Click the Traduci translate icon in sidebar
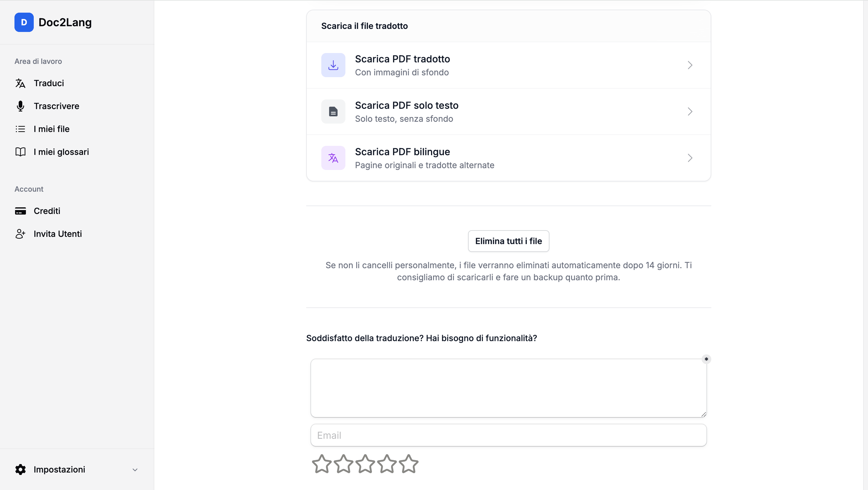Screen dimensions: 868x490 tap(20, 83)
